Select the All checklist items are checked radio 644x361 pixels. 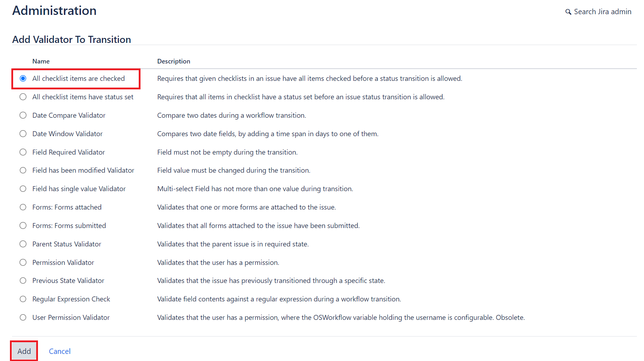[x=23, y=78]
